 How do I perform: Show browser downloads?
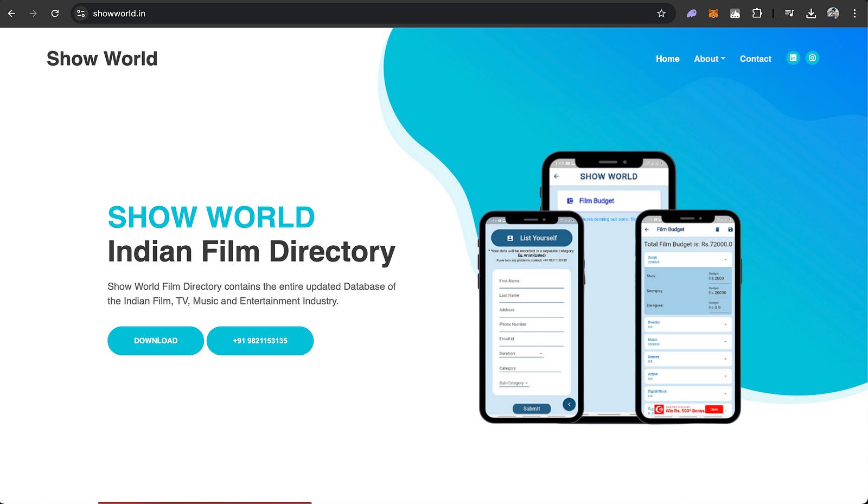811,14
